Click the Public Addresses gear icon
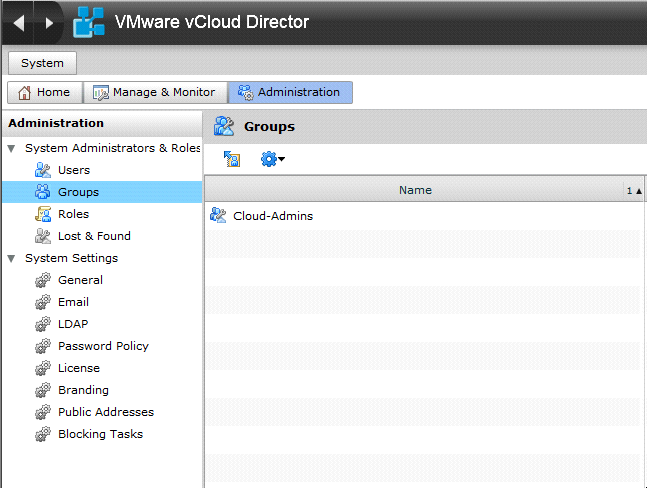647x488 pixels. click(43, 412)
